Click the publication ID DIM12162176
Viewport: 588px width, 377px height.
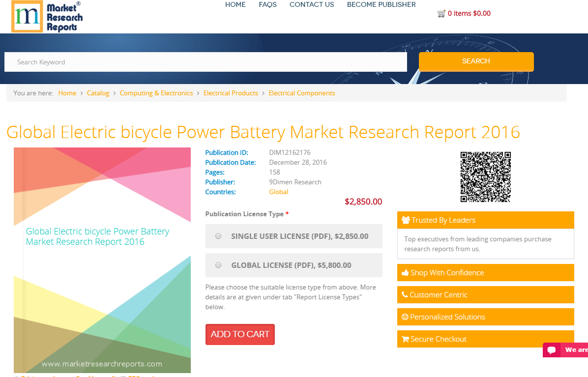(290, 152)
